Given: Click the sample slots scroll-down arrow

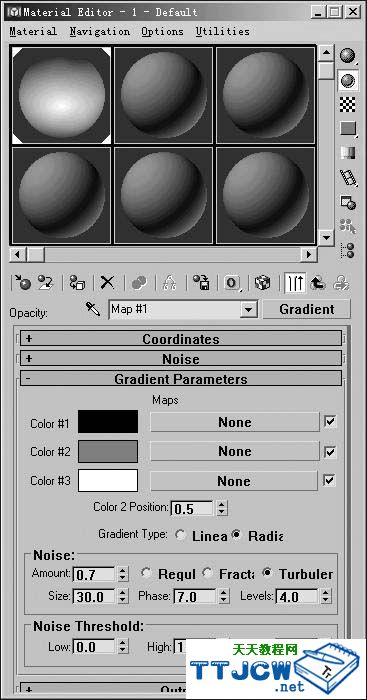Looking at the screenshot, I should 327,237.
